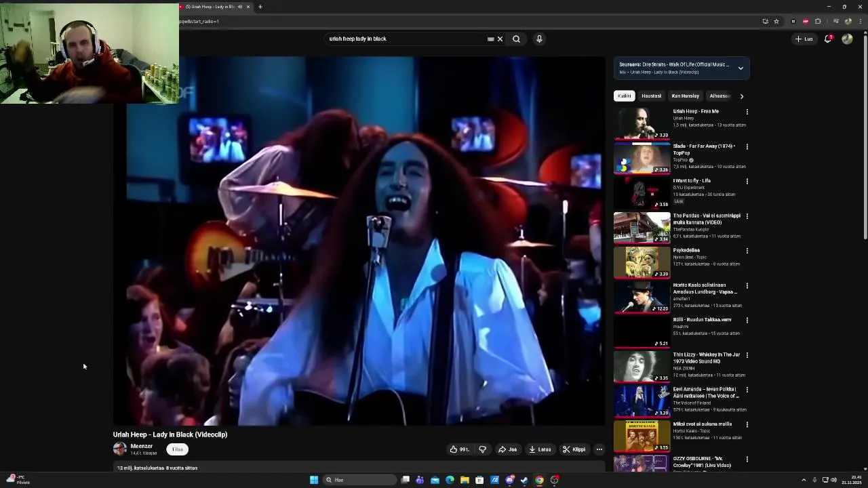Image resolution: width=868 pixels, height=488 pixels.
Task: Open options menu for Psykedeliaa
Action: point(747,251)
